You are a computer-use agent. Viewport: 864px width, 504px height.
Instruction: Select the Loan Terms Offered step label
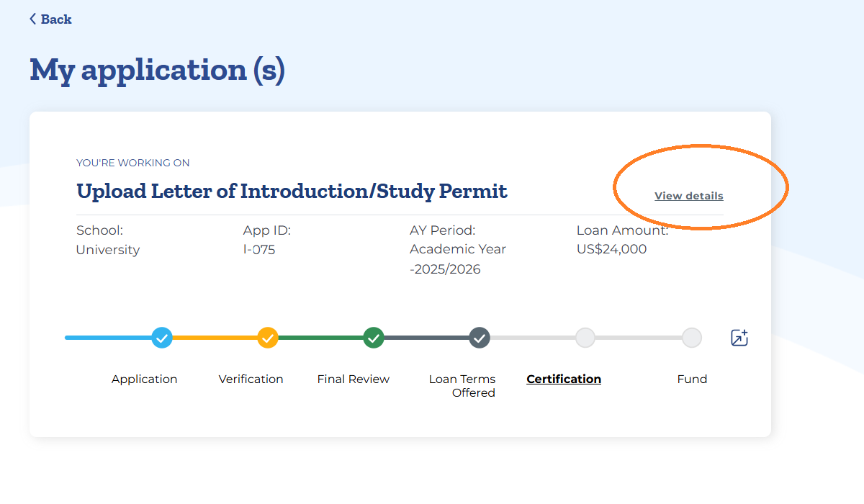tap(462, 385)
